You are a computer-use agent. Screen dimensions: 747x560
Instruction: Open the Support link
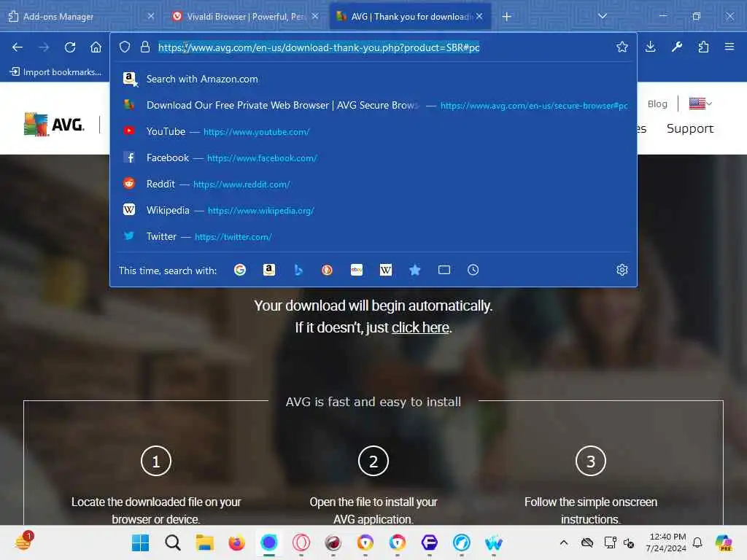(x=690, y=128)
